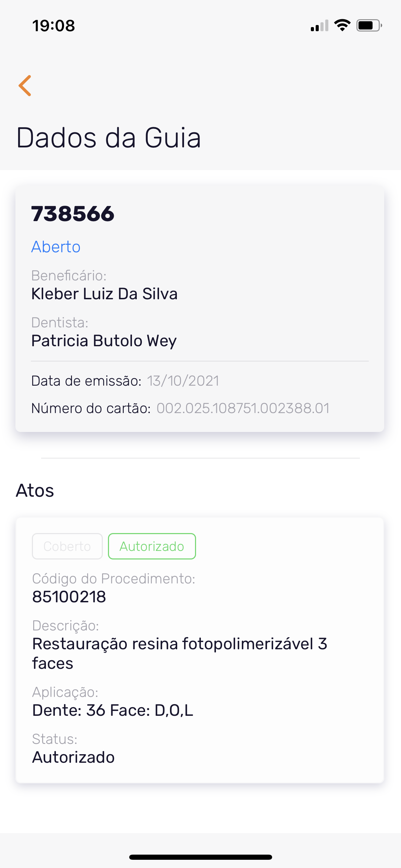This screenshot has height=868, width=401.
Task: Click card number 002.025.108751.002388.01
Action: (x=243, y=408)
